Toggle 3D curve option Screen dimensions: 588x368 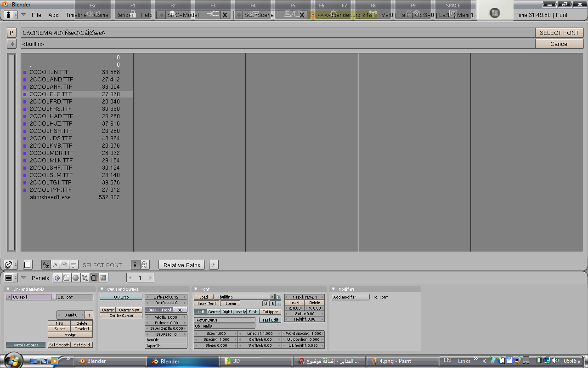tap(181, 310)
